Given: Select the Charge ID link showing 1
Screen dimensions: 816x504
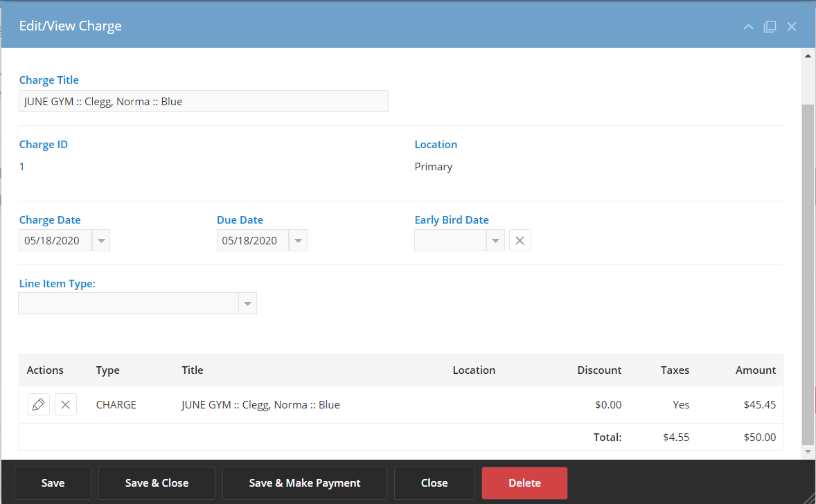Looking at the screenshot, I should pos(21,166).
